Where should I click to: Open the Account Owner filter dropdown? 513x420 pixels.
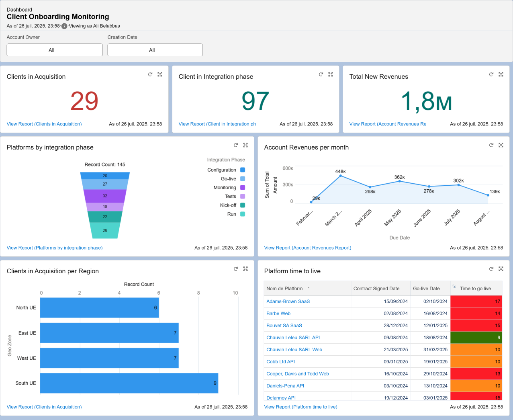click(x=54, y=50)
